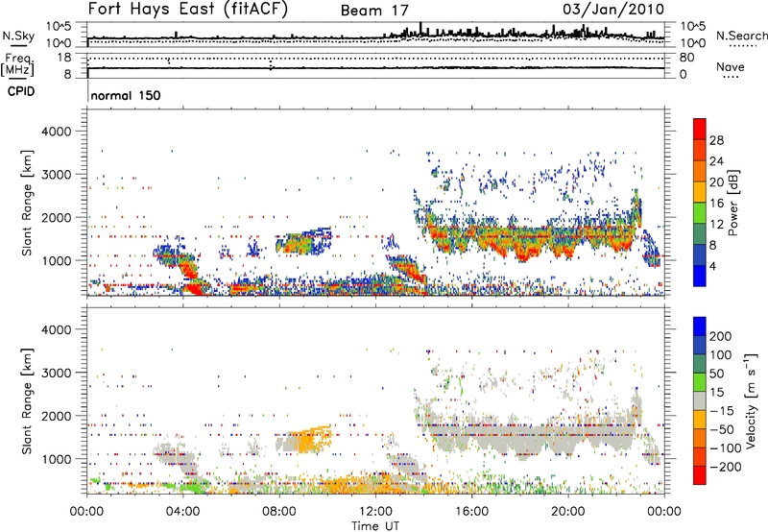This screenshot has height=532, width=768.
Task: Click the "2000" tick on the velocity panel
Action: point(57,416)
